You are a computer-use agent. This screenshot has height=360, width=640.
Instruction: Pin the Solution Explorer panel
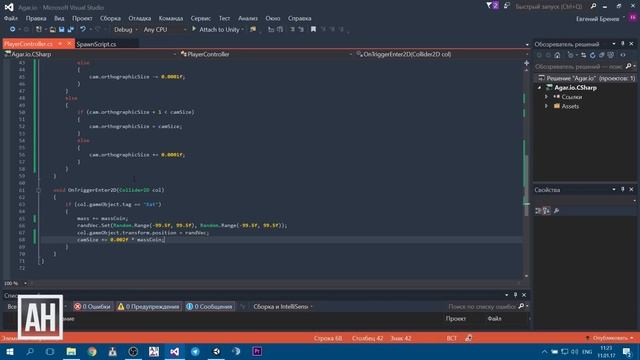coord(623,44)
